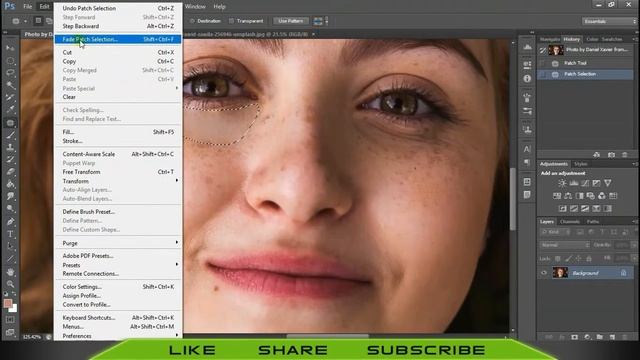Viewport: 640px width, 360px height.
Task: Open collapsed Histogram panel icon
Action: coord(527,47)
